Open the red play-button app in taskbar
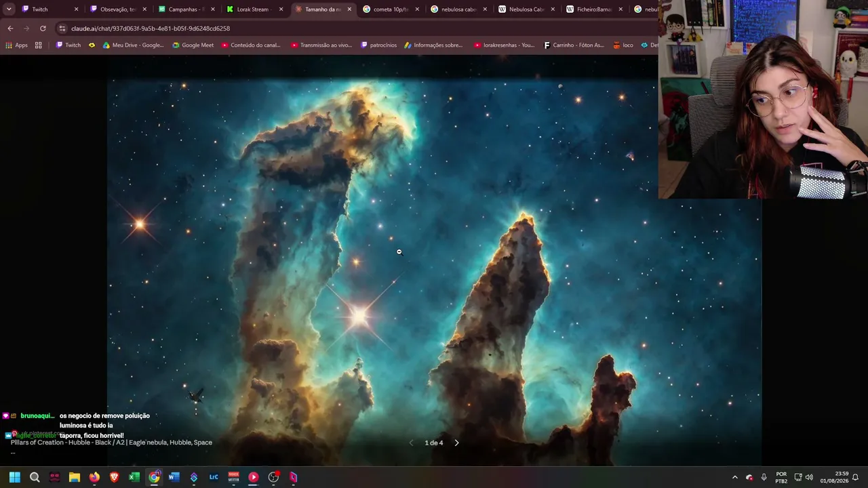This screenshot has height=488, width=868. click(x=254, y=477)
